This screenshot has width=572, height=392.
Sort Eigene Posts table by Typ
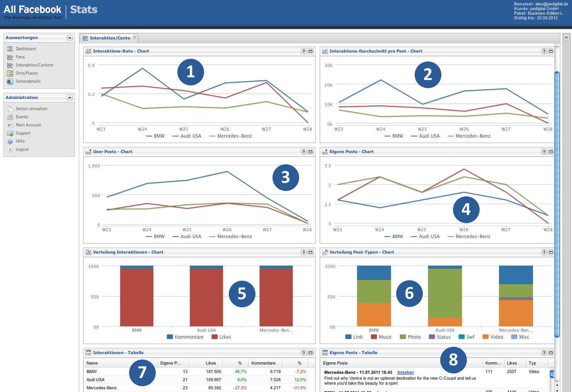click(537, 363)
